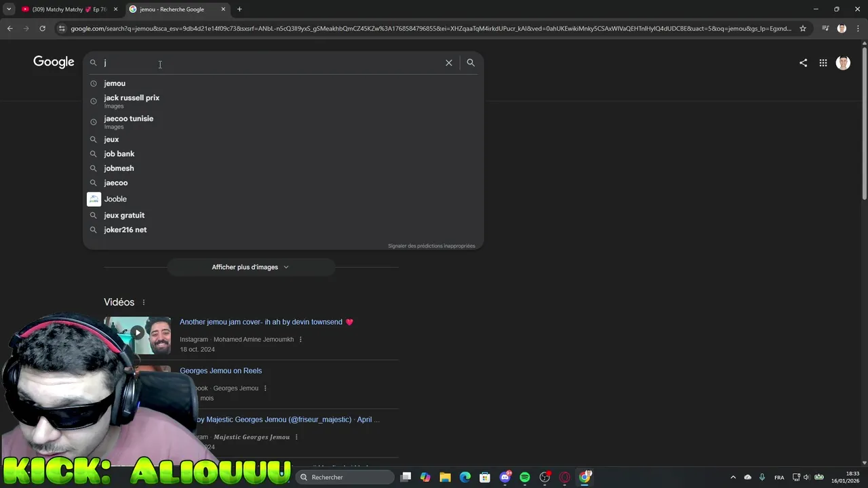868x488 pixels.
Task: Close the Matchy Matchy YouTube tab
Action: tap(115, 9)
